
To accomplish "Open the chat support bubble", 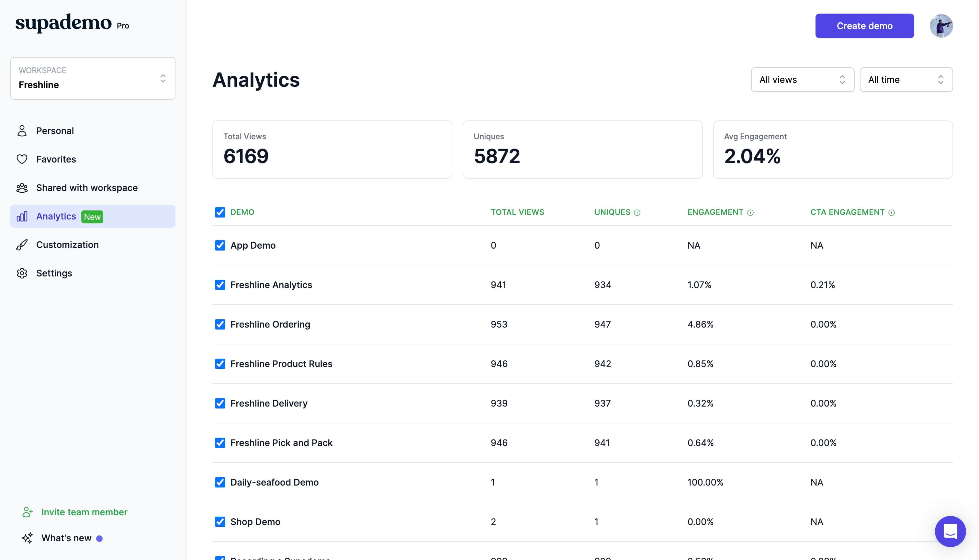I will coord(950,531).
